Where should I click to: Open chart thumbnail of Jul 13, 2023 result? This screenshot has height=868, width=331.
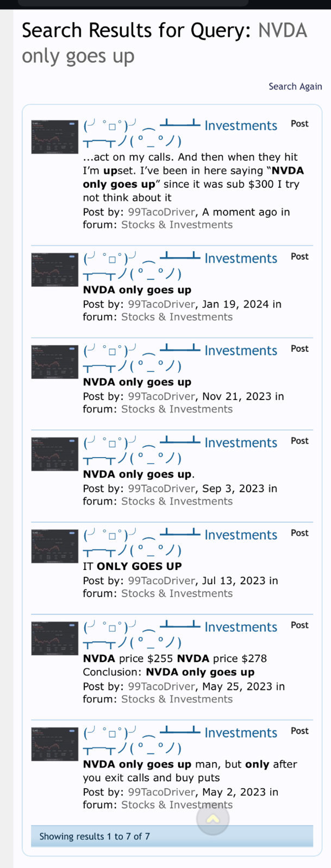coord(55,547)
